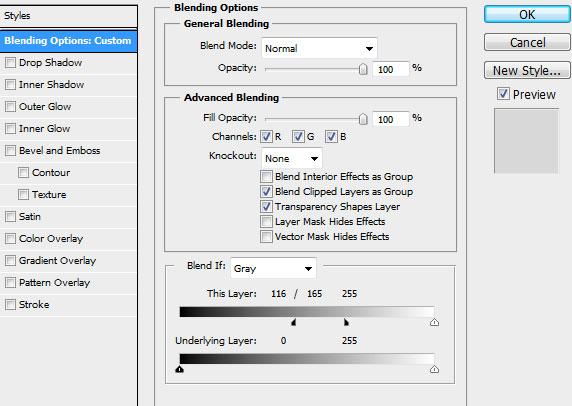Uncheck the Preview checkbox

tap(503, 94)
